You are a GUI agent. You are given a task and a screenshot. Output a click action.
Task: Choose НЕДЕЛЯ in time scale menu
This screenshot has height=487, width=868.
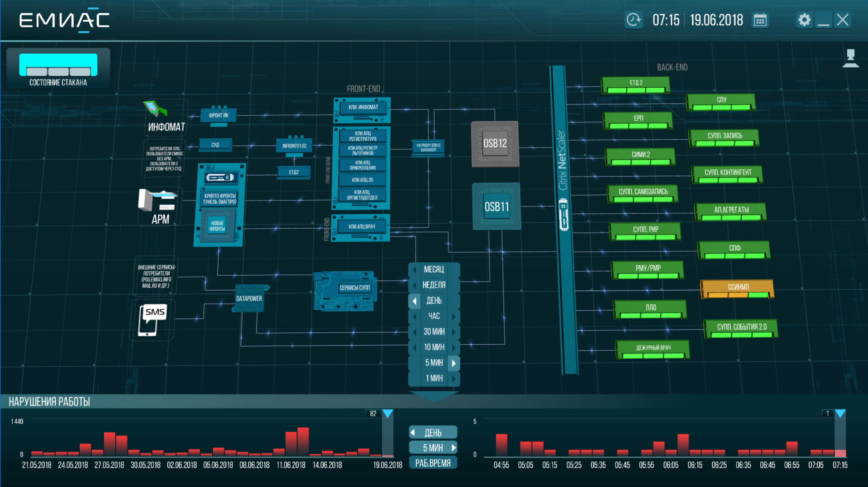[x=434, y=285]
